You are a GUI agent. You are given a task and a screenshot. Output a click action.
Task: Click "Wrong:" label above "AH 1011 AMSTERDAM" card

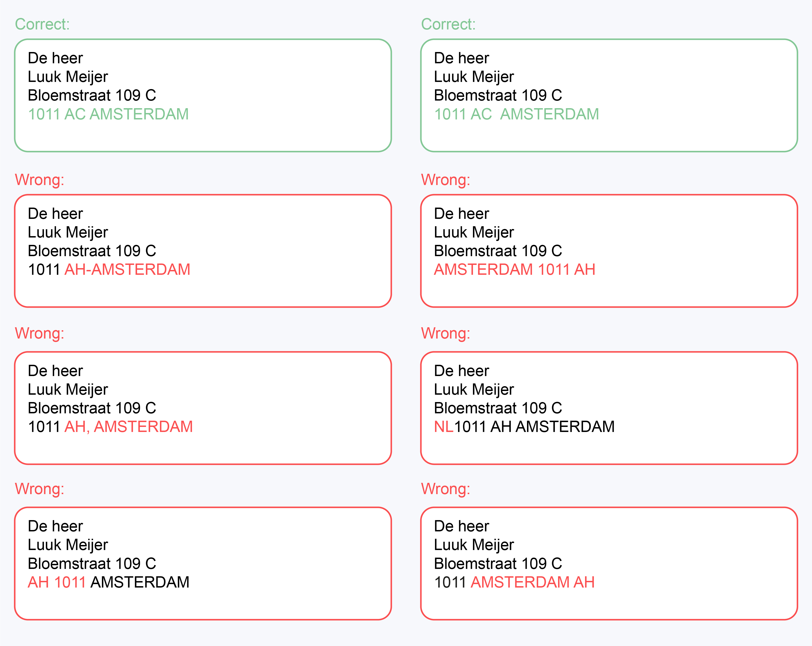(40, 489)
